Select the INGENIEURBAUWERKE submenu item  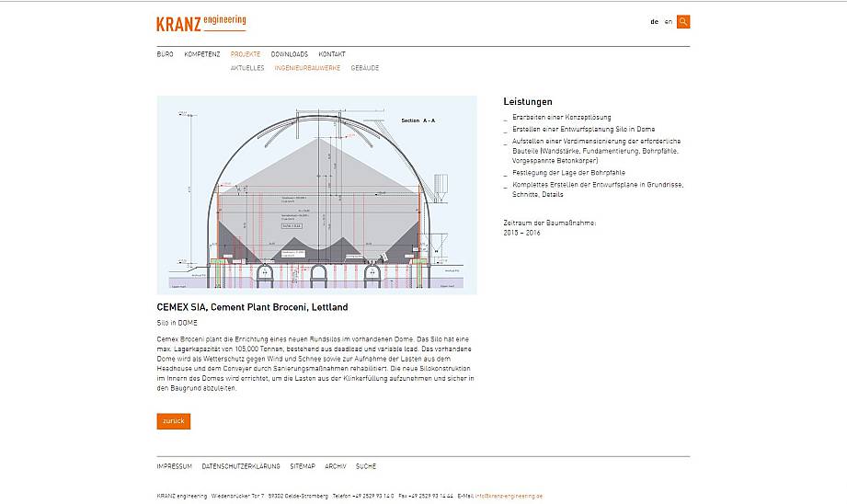(x=307, y=68)
